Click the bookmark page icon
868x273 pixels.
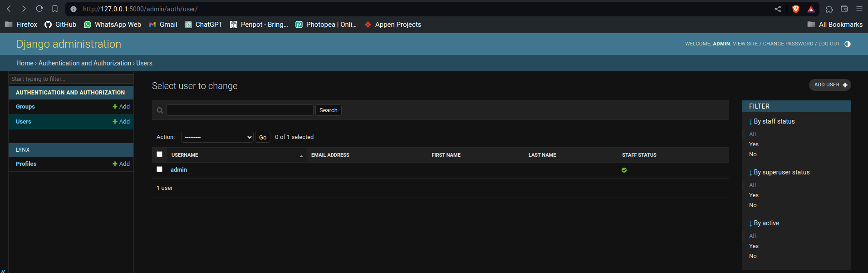(x=55, y=9)
